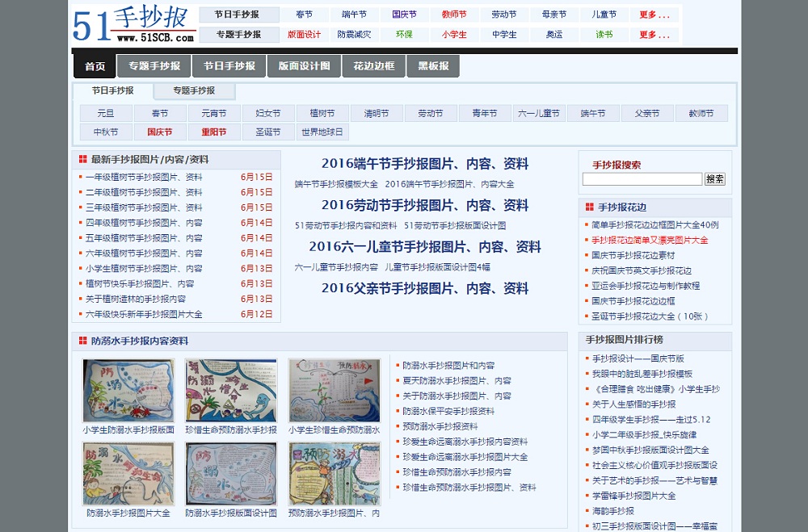Open the header 奥运 link
This screenshot has width=808, height=532.
554,35
